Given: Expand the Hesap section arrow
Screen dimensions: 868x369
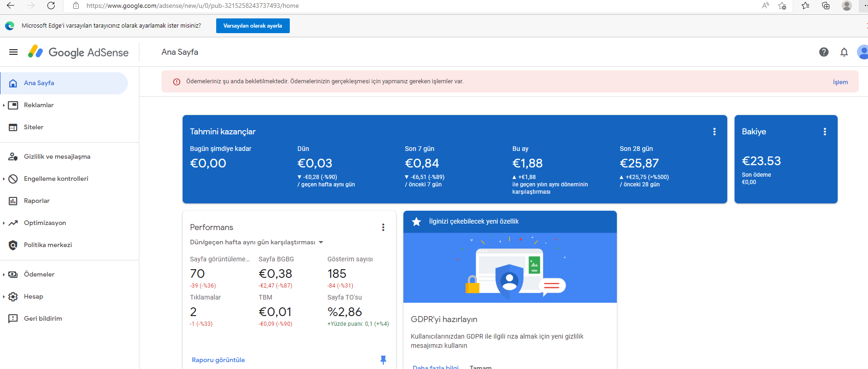Looking at the screenshot, I should click(4, 297).
